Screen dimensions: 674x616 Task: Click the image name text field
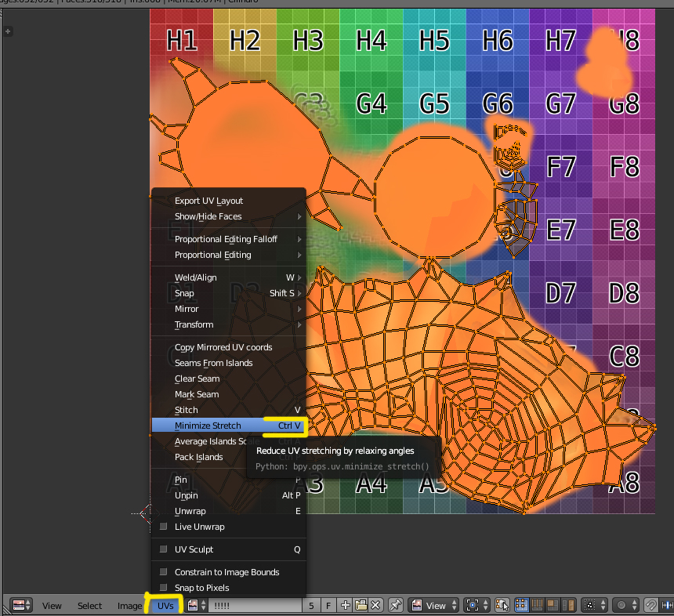point(254,605)
